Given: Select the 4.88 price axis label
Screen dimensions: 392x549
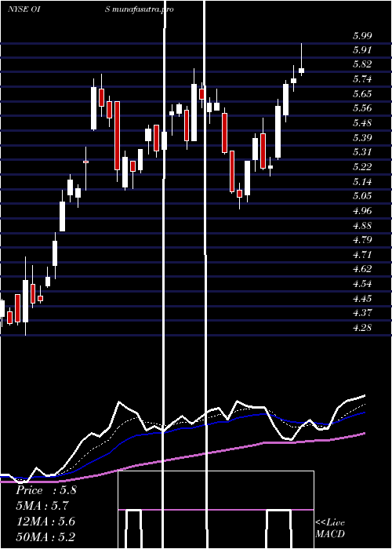Looking at the screenshot, I should 362,226.
